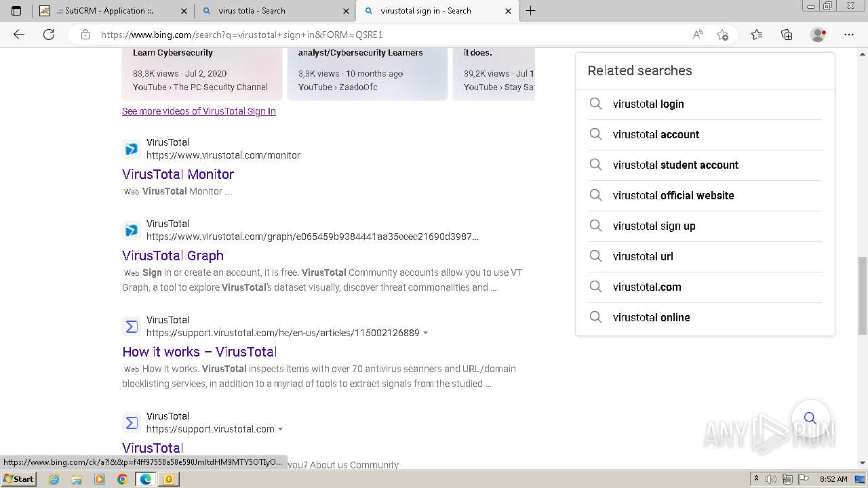
Task: Click the search icon beside virustotal login
Action: pos(595,104)
